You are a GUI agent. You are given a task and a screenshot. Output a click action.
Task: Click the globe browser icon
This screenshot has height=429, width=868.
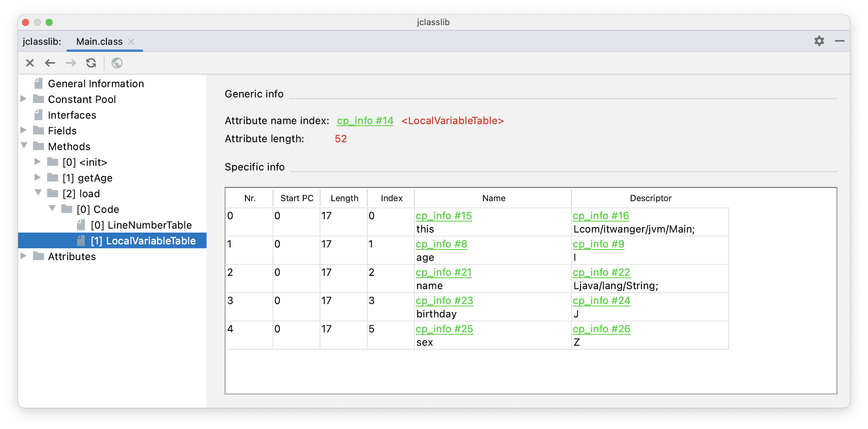click(117, 63)
